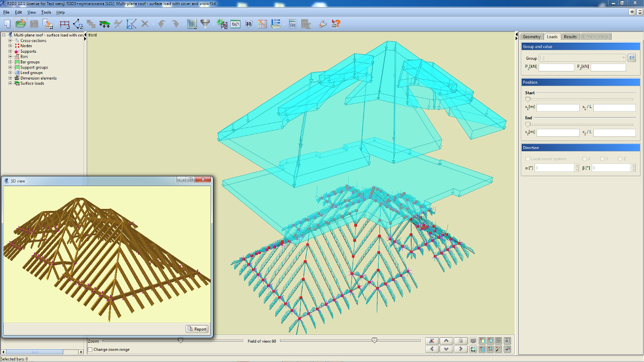Enable the Change zoom range checkbox
Viewport: 644px width, 362px height.
(x=90, y=350)
